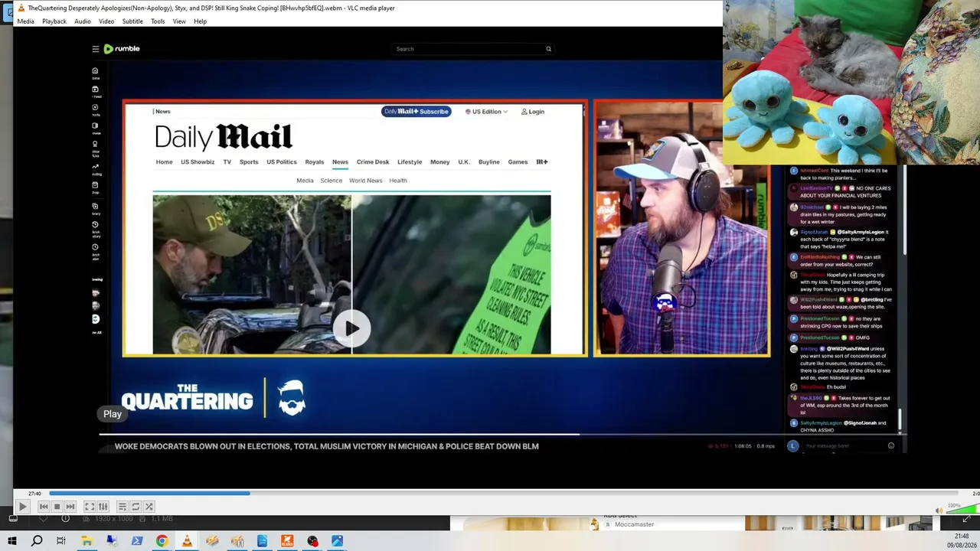The height and width of the screenshot is (551, 980).
Task: Select the Shorts icon in Rumble sidebar
Action: 96,108
